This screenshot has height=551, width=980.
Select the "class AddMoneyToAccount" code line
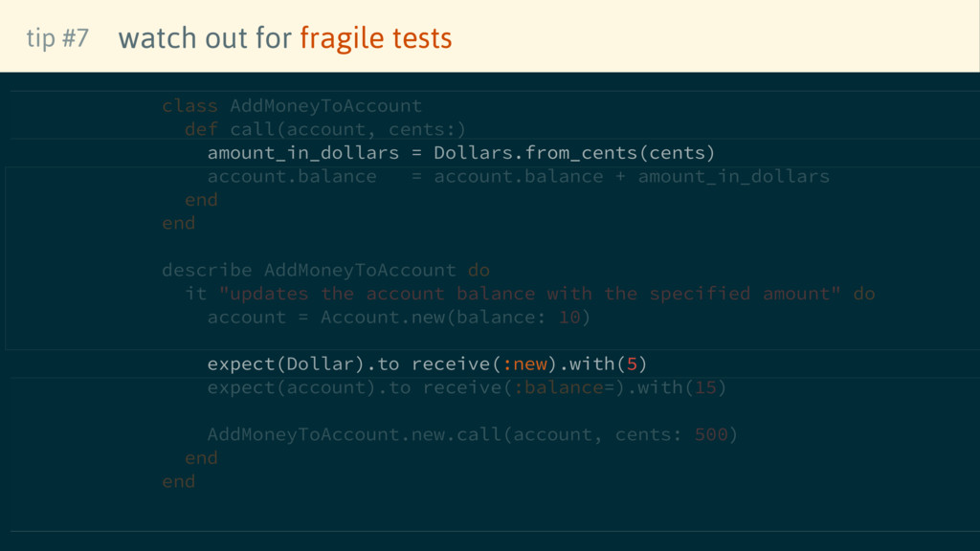coord(292,105)
